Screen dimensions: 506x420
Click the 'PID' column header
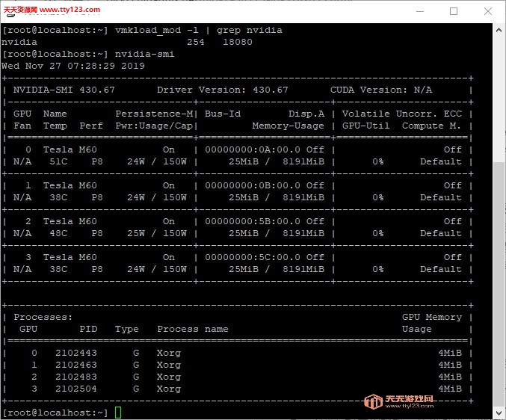(x=88, y=329)
